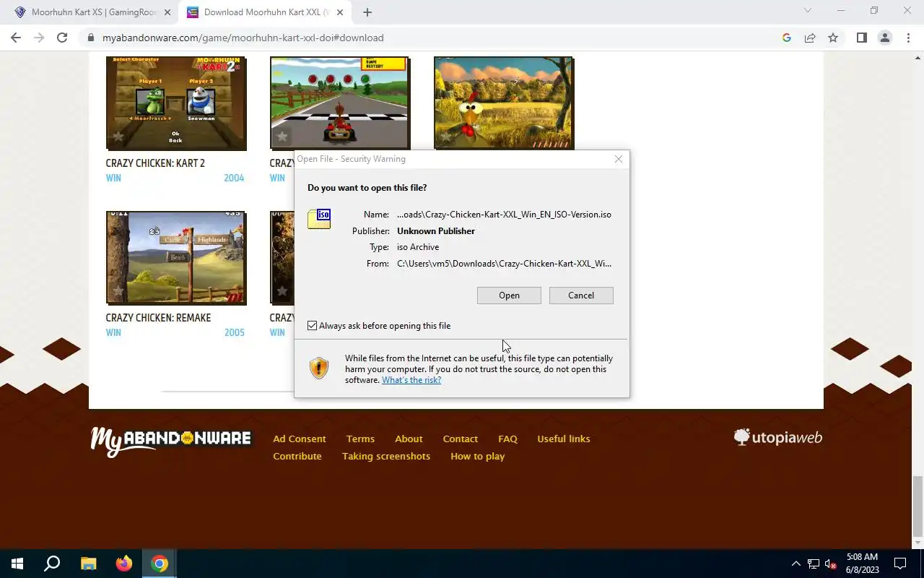Open the What's the risk? link
Image resolution: width=924 pixels, height=578 pixels.
[411, 380]
